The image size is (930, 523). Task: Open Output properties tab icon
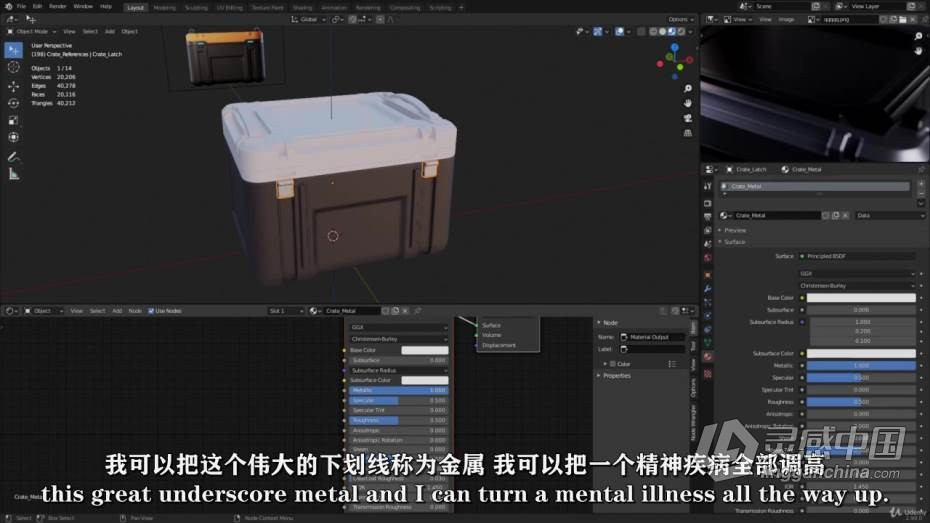coord(708,217)
